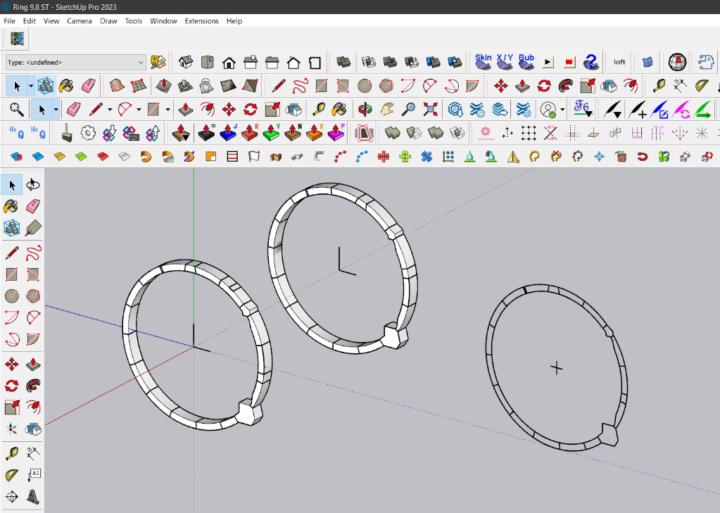Select the magenta F Follow Push Pull tool
The width and height of the screenshot is (720, 513).
pos(337,133)
